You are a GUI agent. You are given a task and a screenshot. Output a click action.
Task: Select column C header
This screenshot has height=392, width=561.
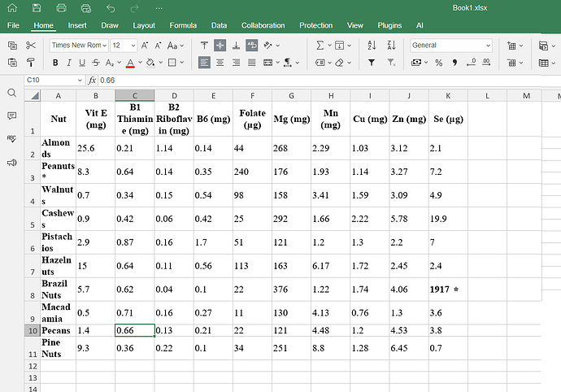coord(135,96)
